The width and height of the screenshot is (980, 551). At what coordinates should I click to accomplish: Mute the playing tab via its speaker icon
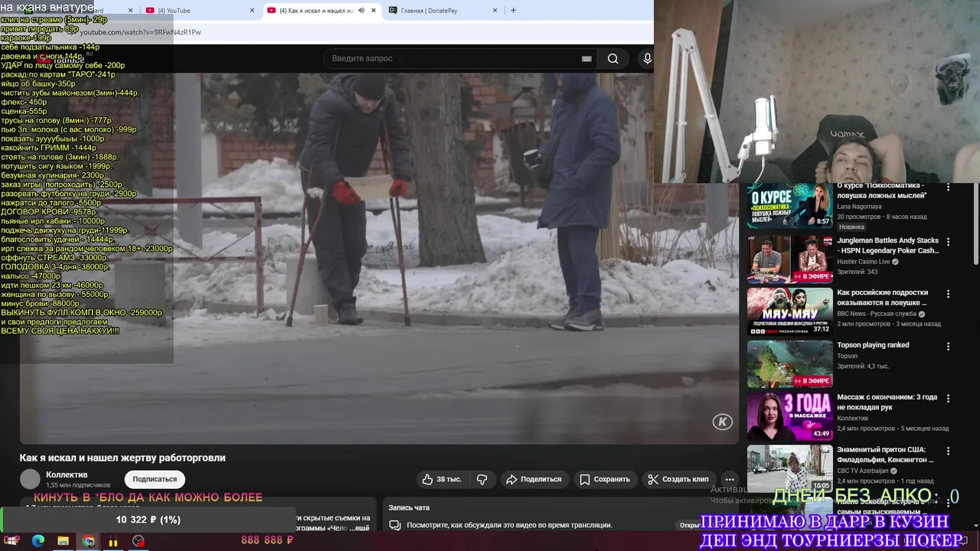tap(361, 11)
